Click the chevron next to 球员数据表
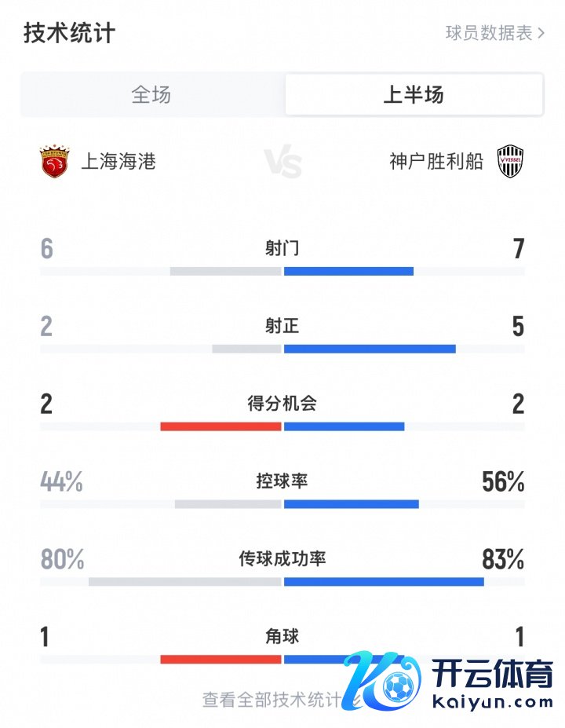 pos(541,33)
